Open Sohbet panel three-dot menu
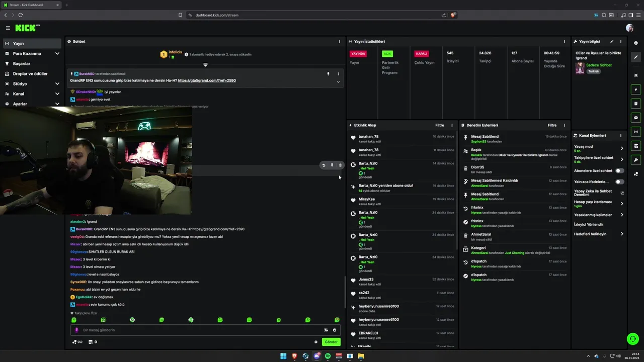This screenshot has width=644, height=362. pos(339,42)
